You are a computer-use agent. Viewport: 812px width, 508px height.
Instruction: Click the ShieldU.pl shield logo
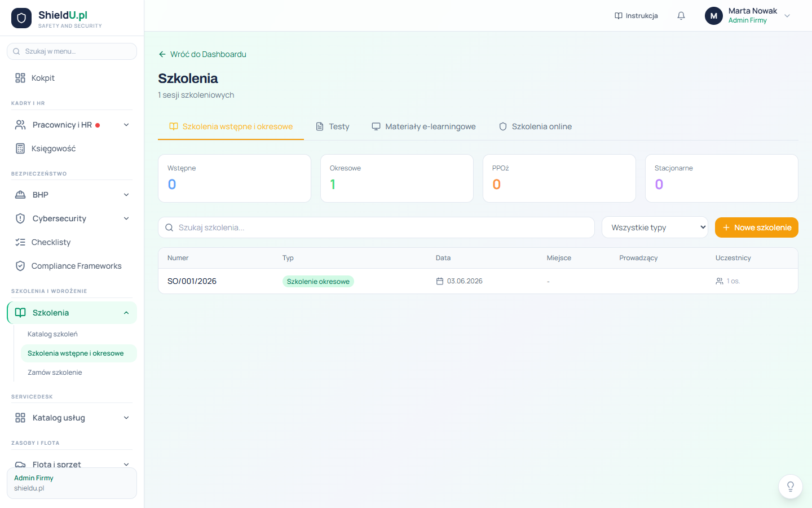21,18
